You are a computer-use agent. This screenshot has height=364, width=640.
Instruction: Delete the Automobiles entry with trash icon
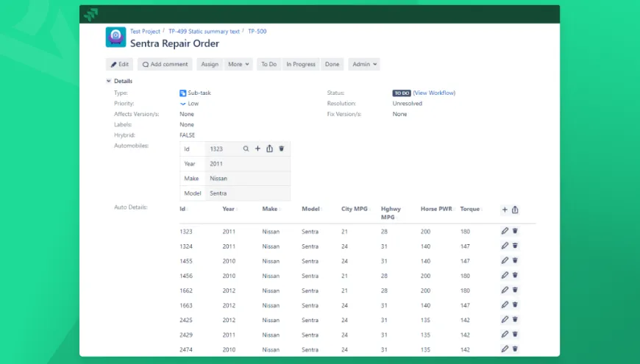point(281,149)
